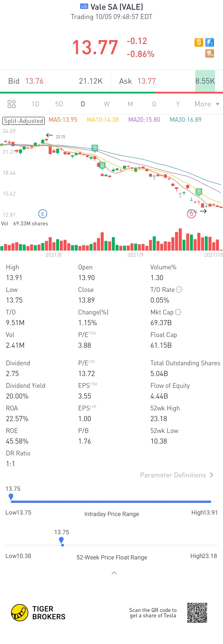Tap the Tiger Brokers logo
This screenshot has width=223, height=644.
(x=38, y=613)
